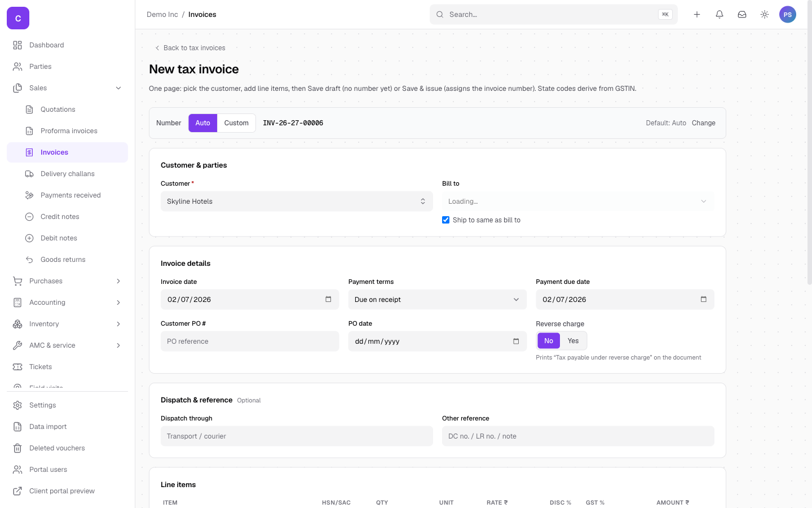Expand the Purchases sidebar section
This screenshot has height=508, width=812.
coord(68,281)
